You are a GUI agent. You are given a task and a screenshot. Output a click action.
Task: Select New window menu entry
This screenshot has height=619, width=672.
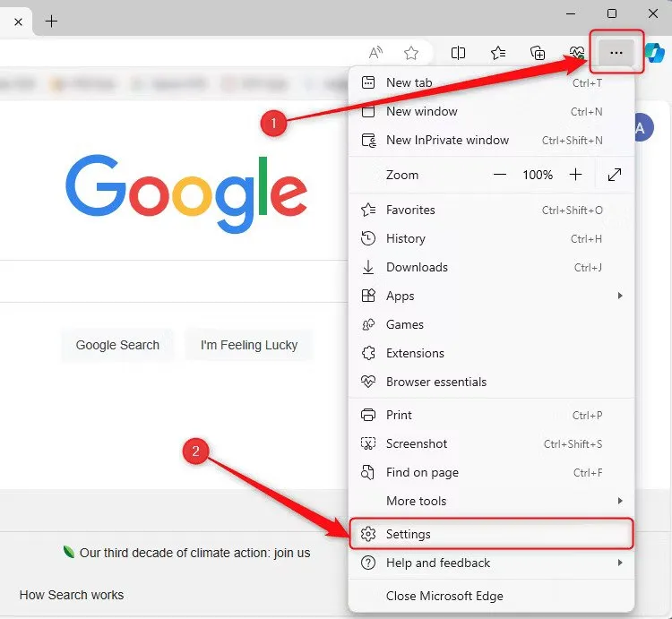coord(491,111)
